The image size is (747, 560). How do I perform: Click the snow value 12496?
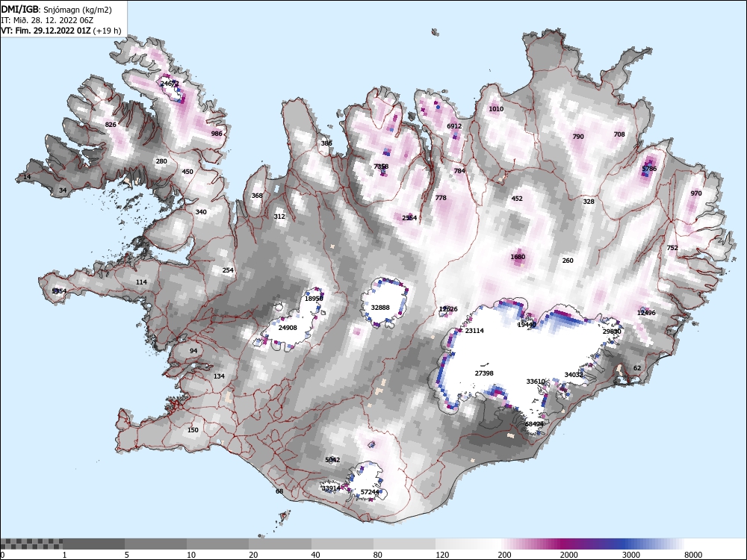point(646,313)
